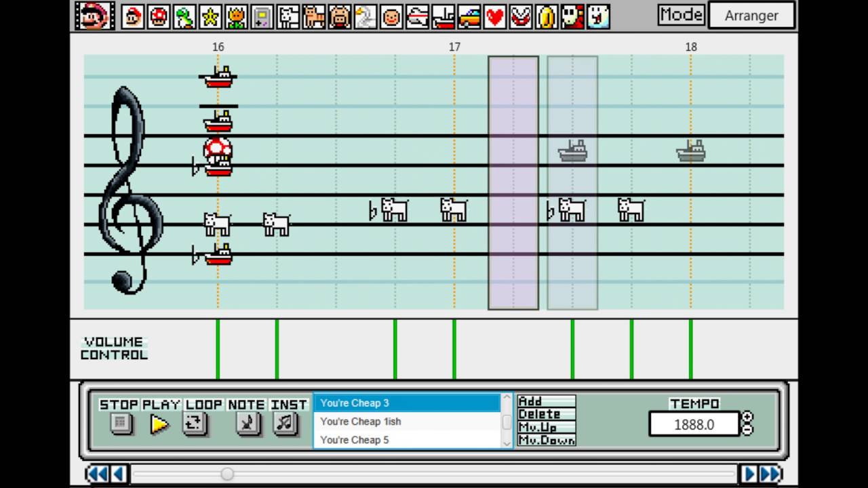Select the Swan instrument icon

pos(366,16)
